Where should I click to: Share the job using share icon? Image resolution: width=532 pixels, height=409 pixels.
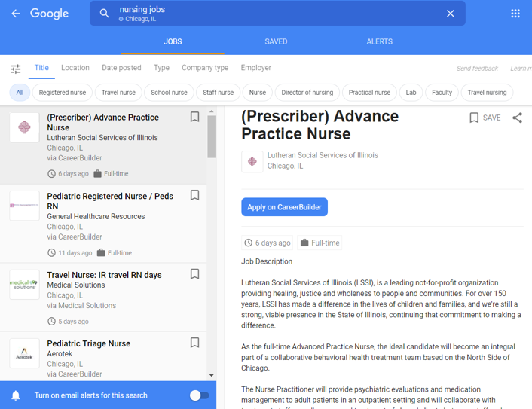pyautogui.click(x=517, y=118)
